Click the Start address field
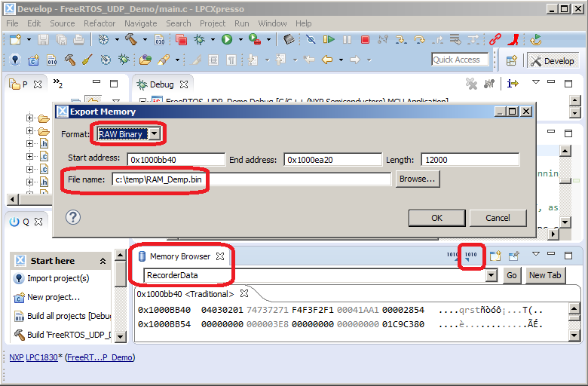588x386 pixels. click(176, 159)
